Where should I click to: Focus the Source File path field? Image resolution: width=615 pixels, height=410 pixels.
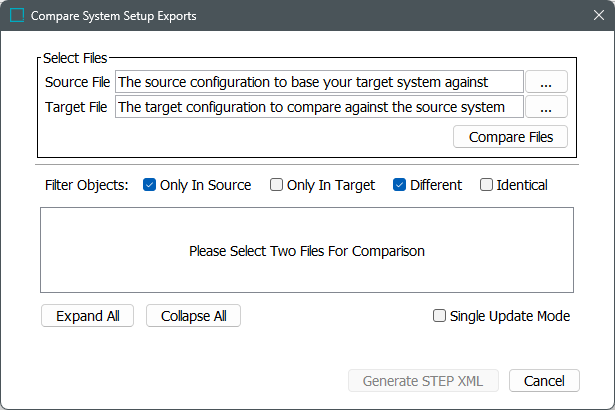pyautogui.click(x=319, y=82)
